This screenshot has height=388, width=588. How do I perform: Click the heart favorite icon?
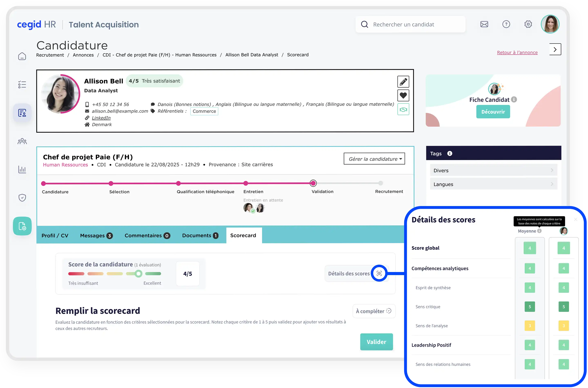pos(403,96)
